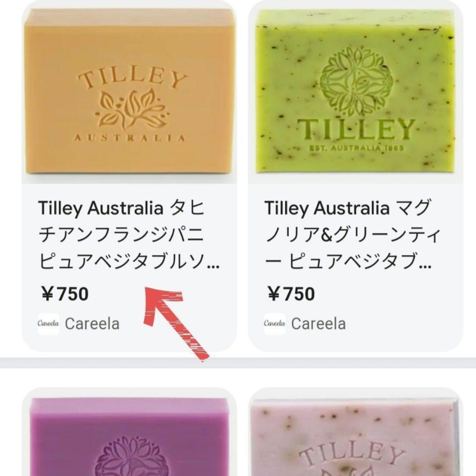Viewport: 476px width, 476px height.
Task: Click the Careela logo under green soap
Action: tap(275, 324)
